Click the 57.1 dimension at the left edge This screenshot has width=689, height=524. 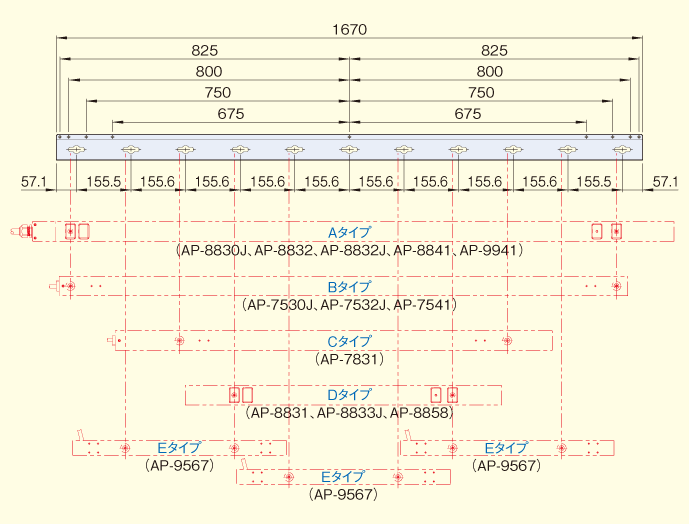tap(34, 182)
